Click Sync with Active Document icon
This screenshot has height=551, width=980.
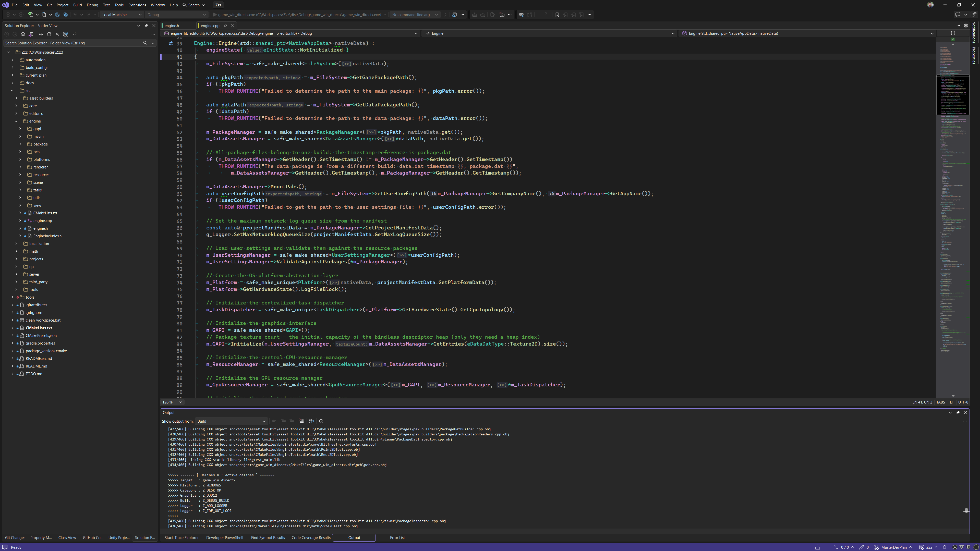pos(41,34)
